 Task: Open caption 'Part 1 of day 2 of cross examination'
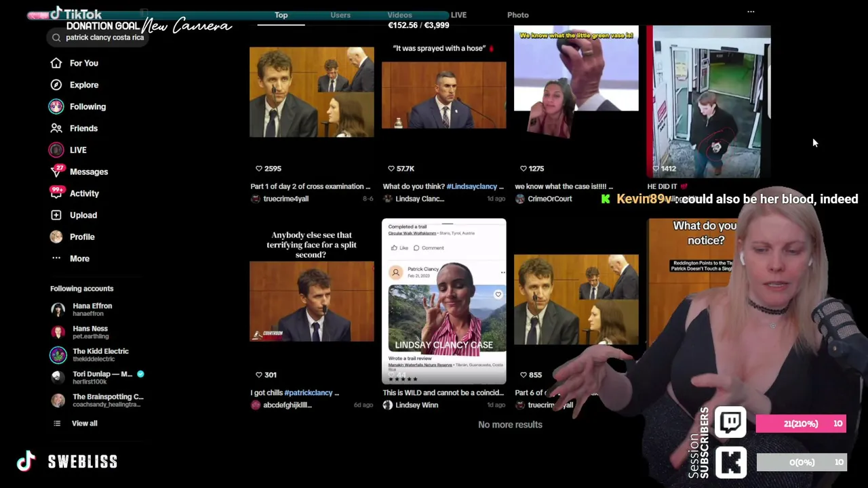pos(311,186)
